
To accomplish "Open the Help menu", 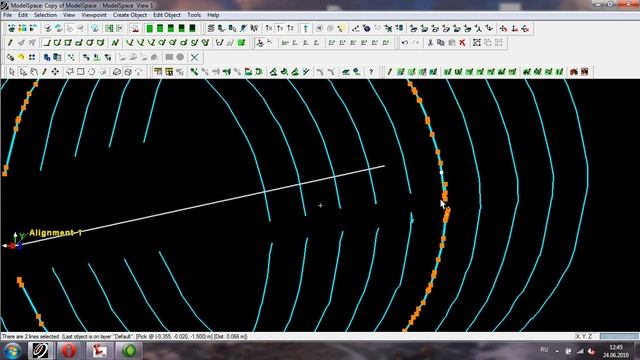I will tap(213, 15).
